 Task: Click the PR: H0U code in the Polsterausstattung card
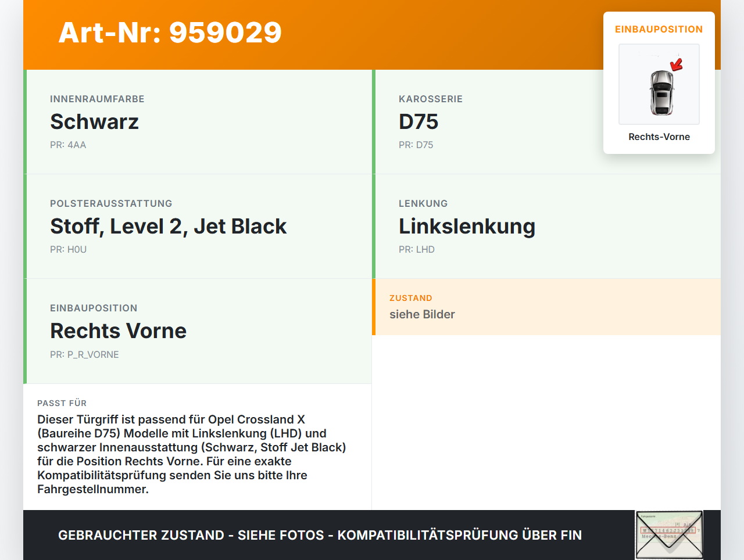click(68, 249)
